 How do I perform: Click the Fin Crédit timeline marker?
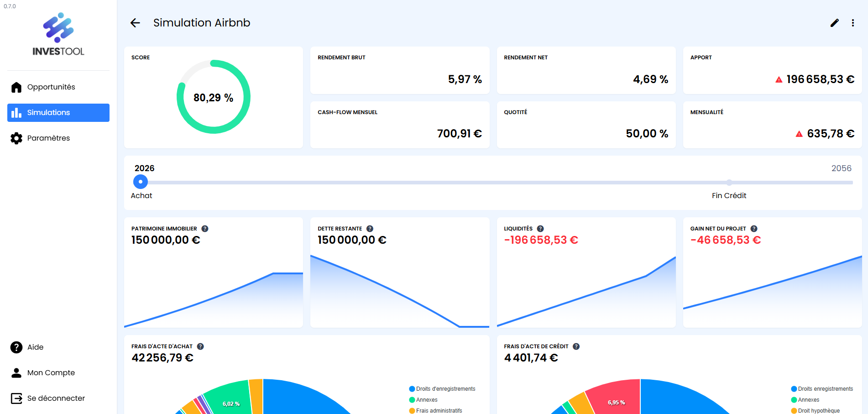[729, 183]
